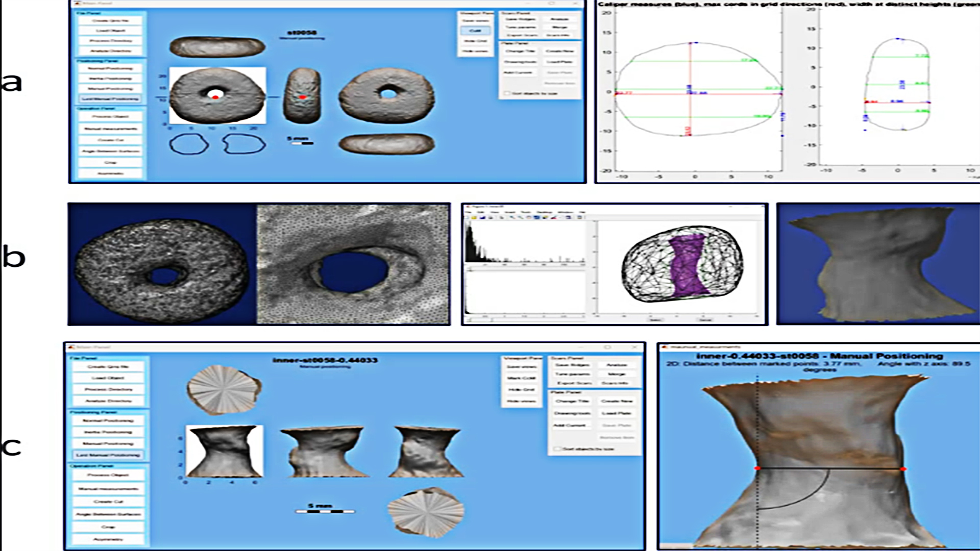This screenshot has height=551, width=980.
Task: Click Process Directory in the inner-st0058 window
Action: [x=109, y=389]
